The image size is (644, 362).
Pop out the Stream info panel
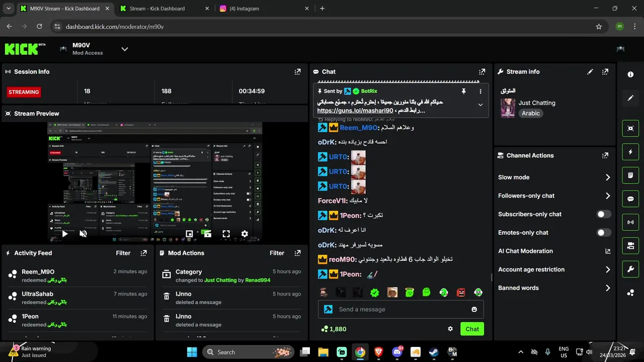[605, 72]
